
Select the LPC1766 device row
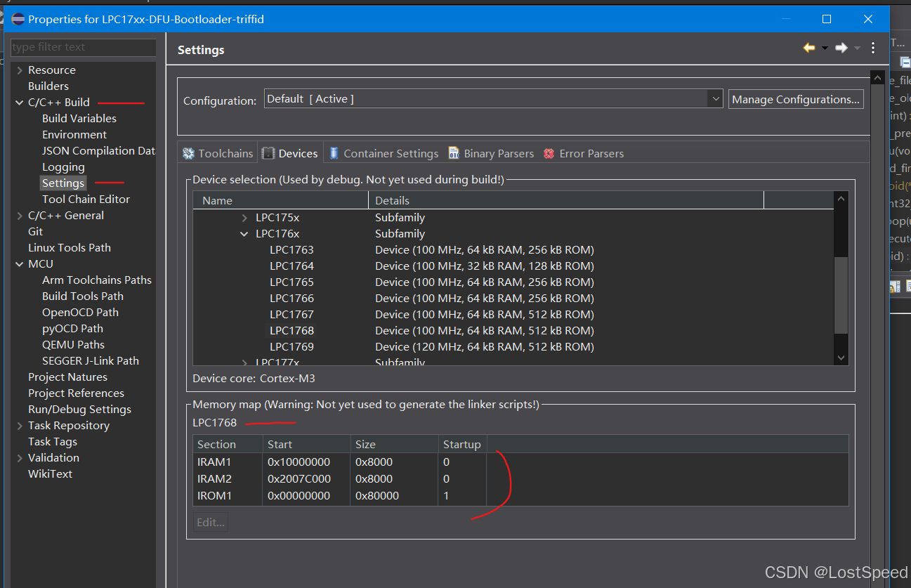point(514,299)
